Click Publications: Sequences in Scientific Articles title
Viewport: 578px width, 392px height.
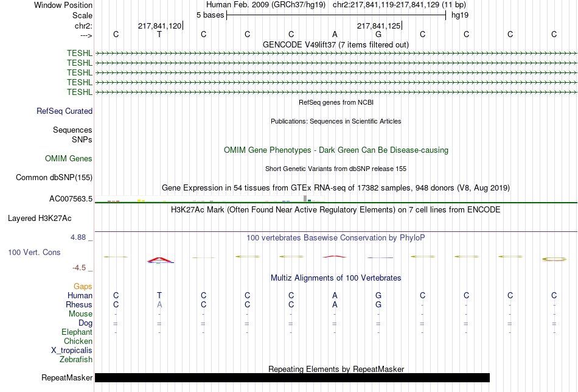coord(336,121)
